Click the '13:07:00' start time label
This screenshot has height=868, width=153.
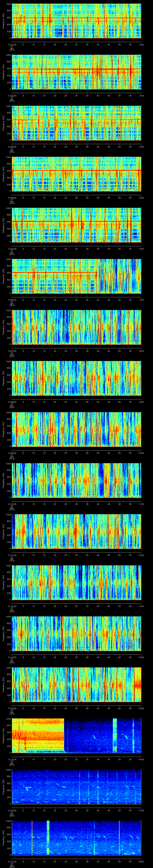pos(12,351)
